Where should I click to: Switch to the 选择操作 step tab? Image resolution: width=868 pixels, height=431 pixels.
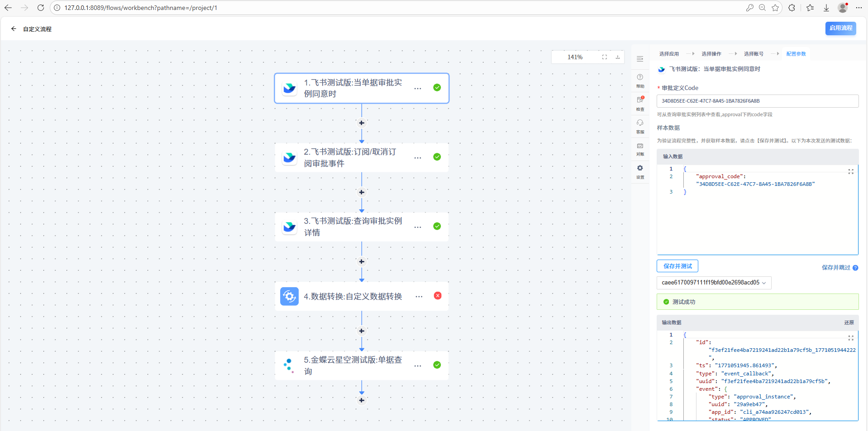pos(711,54)
